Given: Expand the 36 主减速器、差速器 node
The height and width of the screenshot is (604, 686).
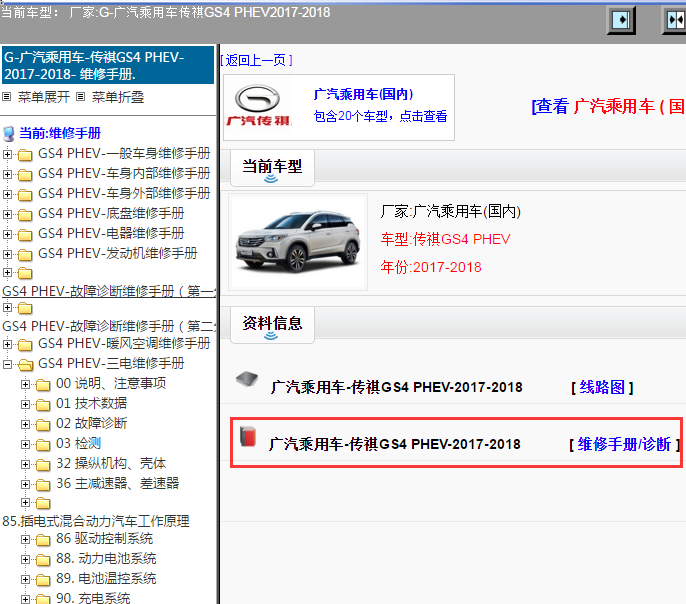Looking at the screenshot, I should (x=25, y=484).
